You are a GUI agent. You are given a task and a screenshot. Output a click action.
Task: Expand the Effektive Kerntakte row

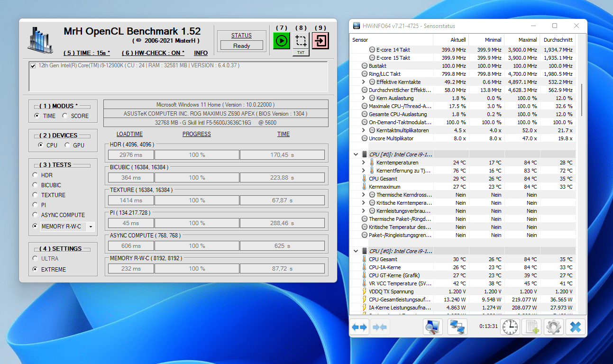(364, 82)
